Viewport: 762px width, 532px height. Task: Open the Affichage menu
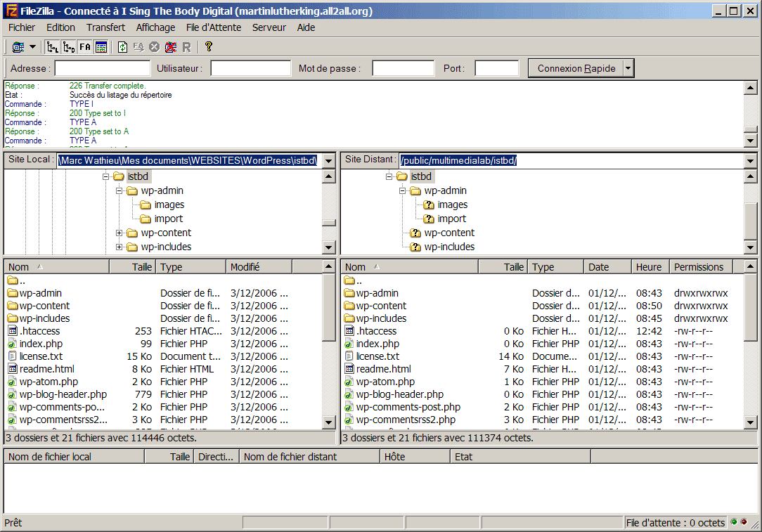[155, 27]
